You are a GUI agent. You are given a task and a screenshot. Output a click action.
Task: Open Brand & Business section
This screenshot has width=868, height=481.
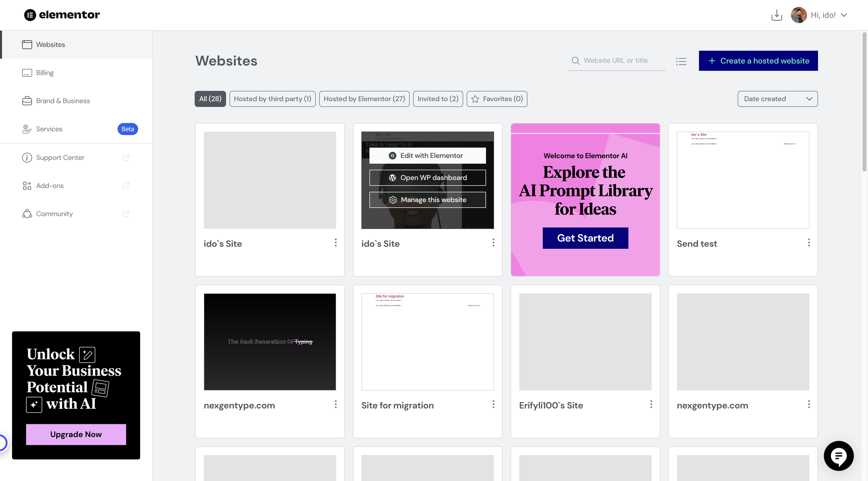(x=76, y=101)
